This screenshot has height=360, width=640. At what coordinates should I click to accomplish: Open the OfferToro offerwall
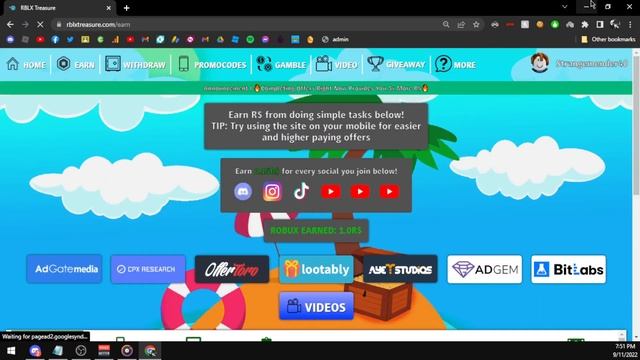tap(232, 269)
